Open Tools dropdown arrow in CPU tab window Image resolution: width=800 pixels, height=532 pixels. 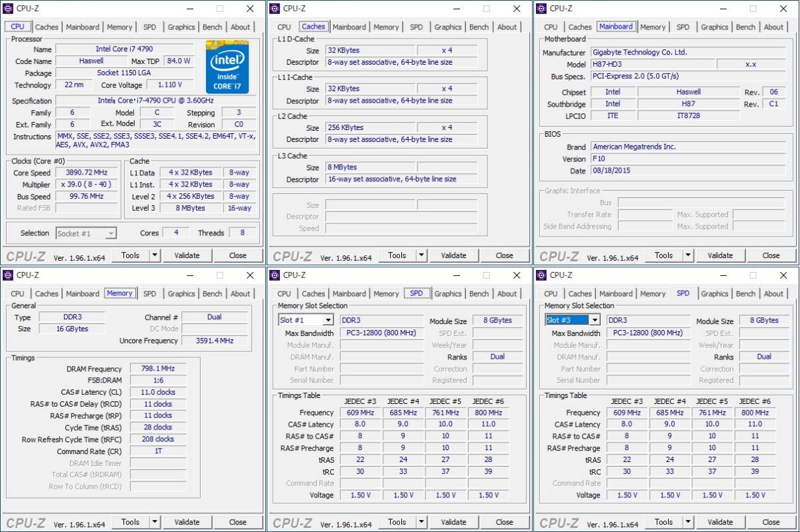(155, 255)
